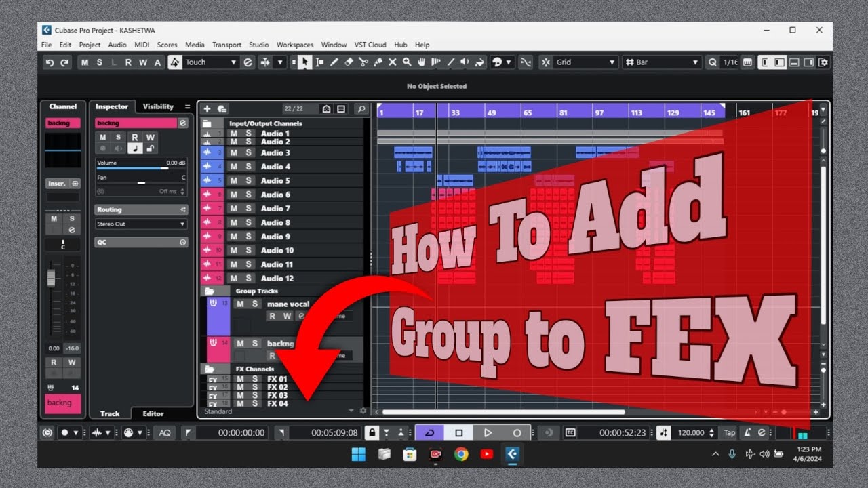Open Setup Window Layout gear icon
The width and height of the screenshot is (868, 488).
tap(823, 62)
